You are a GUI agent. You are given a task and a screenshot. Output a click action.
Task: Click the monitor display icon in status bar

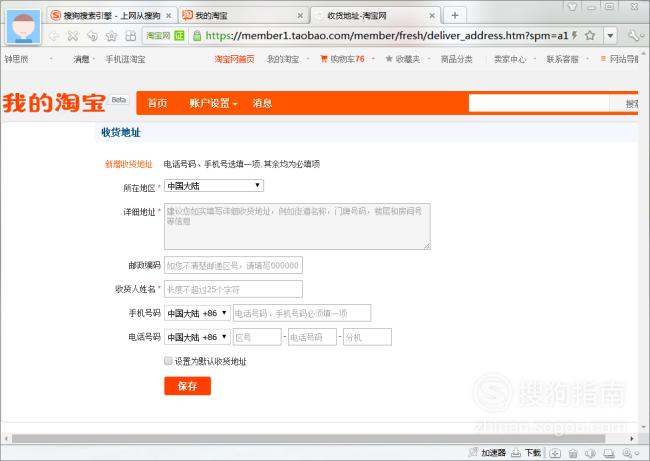point(609,453)
